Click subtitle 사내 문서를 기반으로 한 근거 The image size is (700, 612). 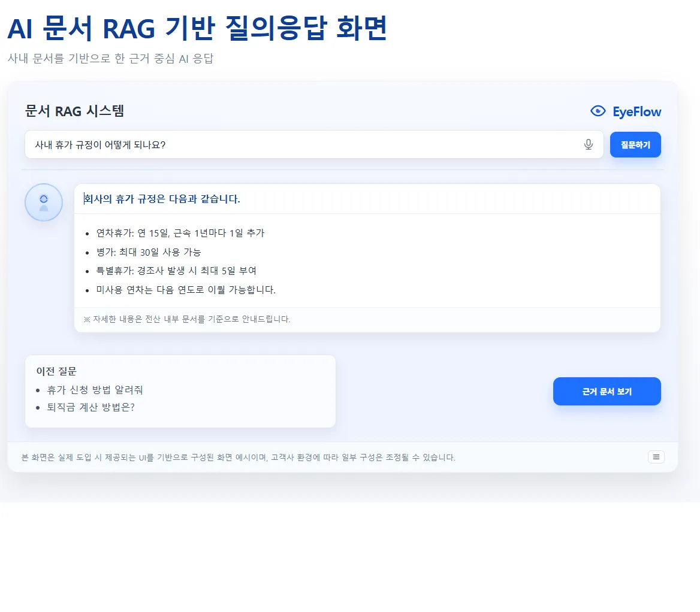click(111, 59)
